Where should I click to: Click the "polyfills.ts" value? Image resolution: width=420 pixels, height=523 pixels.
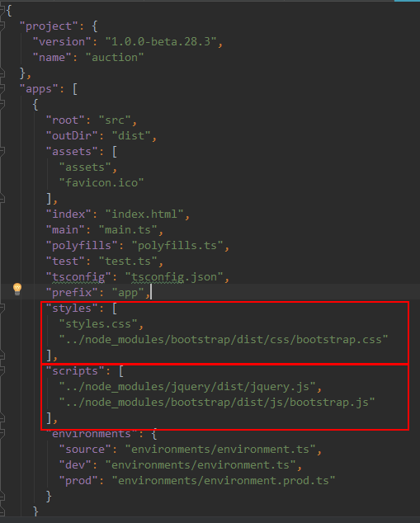[x=177, y=246]
